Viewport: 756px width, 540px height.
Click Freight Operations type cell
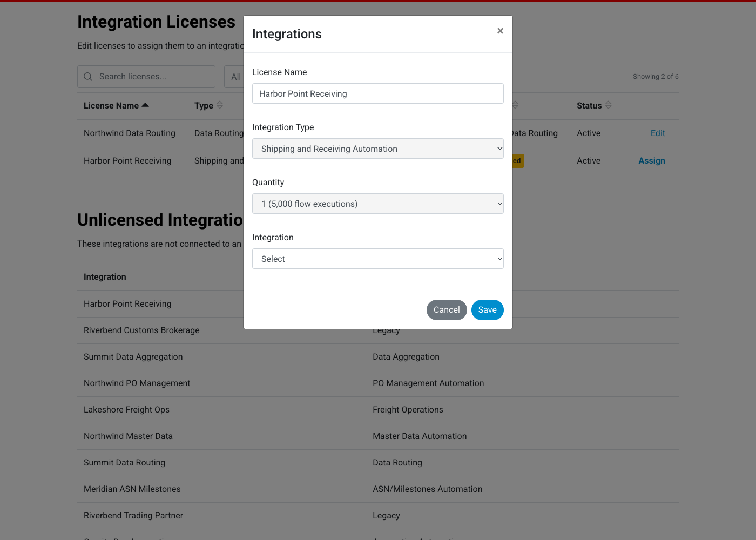pyautogui.click(x=408, y=410)
